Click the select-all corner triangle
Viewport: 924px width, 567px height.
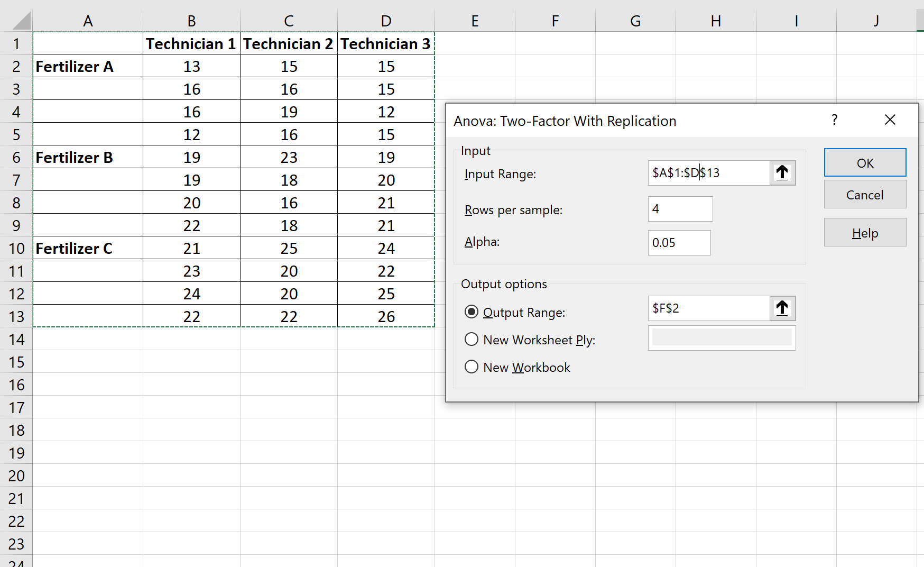point(21,21)
